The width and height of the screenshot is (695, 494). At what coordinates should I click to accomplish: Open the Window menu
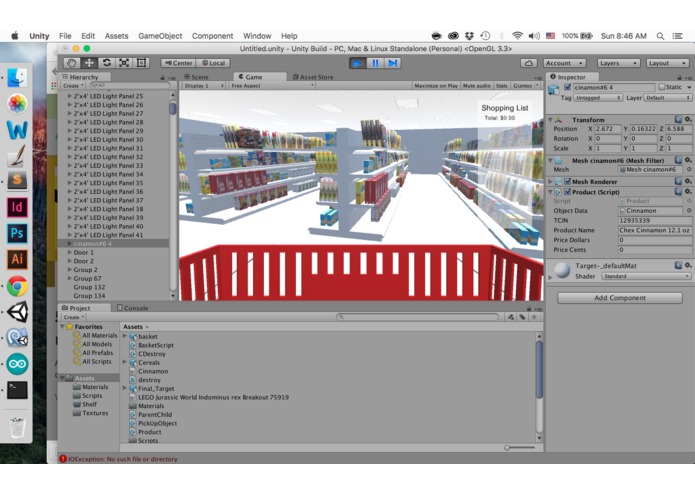pyautogui.click(x=257, y=36)
